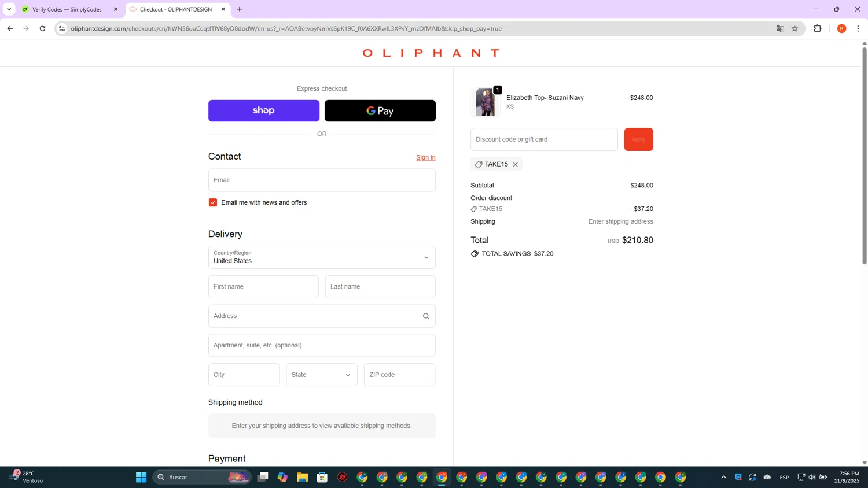The image size is (868, 488).
Task: Open Microsoft Store from the taskbar
Action: [x=322, y=477]
